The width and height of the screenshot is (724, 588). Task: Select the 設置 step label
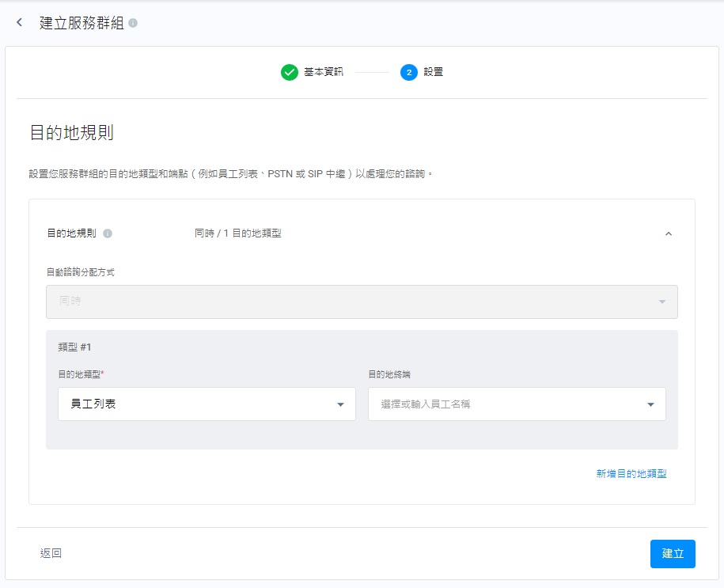[433, 72]
